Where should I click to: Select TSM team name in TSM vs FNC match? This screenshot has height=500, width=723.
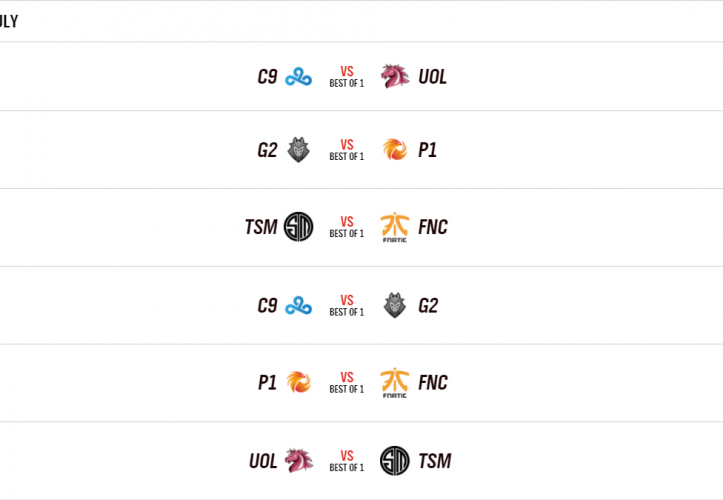(x=260, y=227)
